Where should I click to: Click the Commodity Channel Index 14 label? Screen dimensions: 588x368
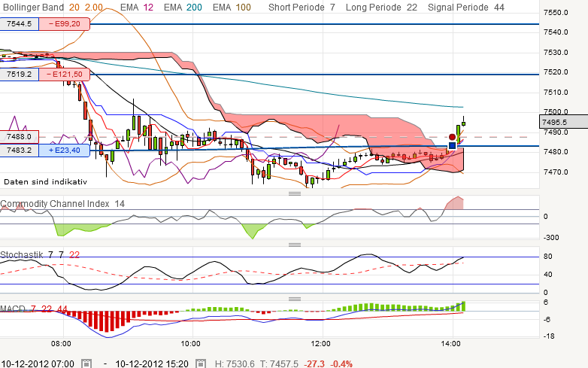point(62,204)
